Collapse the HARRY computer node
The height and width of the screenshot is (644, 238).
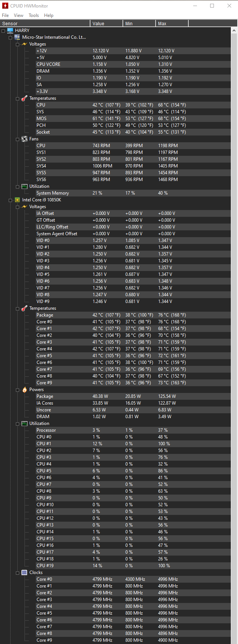pos(3,30)
